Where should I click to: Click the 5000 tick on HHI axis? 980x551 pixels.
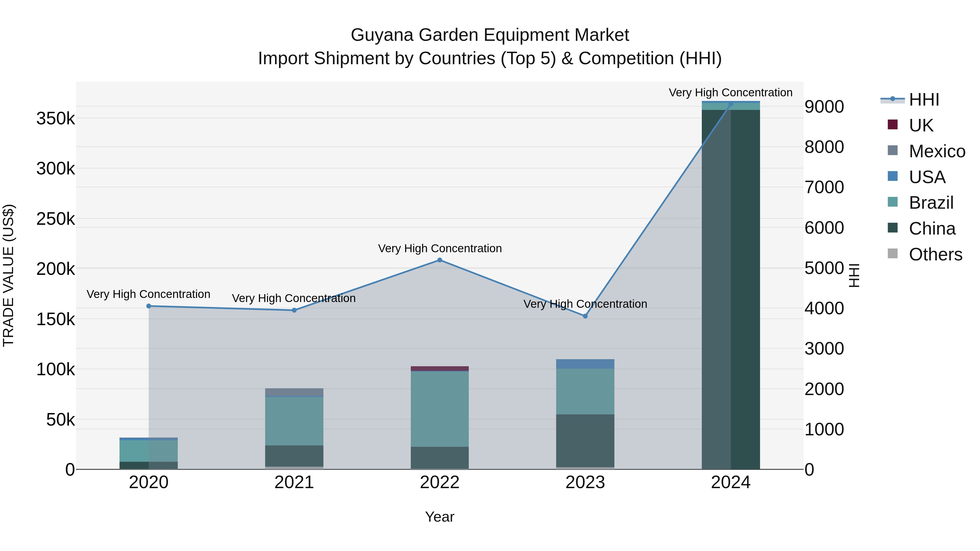pyautogui.click(x=824, y=268)
